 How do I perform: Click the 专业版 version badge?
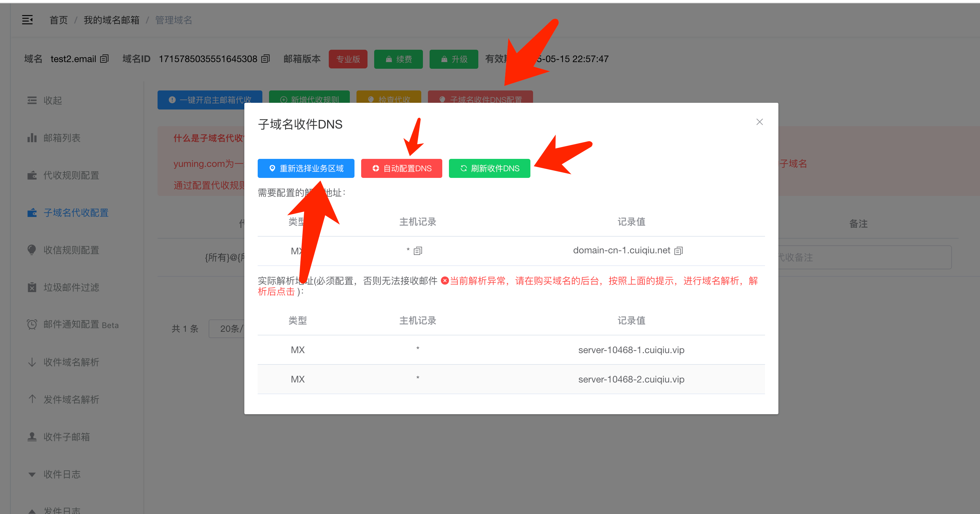(348, 59)
